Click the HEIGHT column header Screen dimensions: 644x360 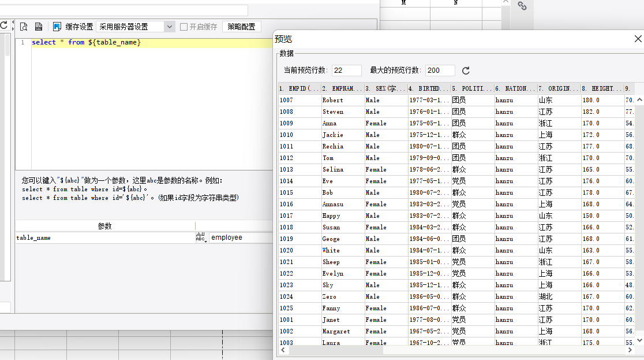point(602,88)
